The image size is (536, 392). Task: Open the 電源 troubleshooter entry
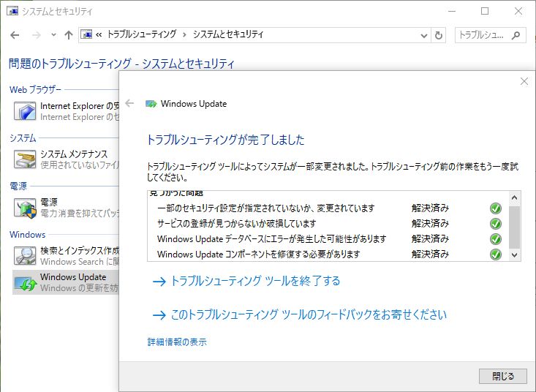(x=49, y=203)
